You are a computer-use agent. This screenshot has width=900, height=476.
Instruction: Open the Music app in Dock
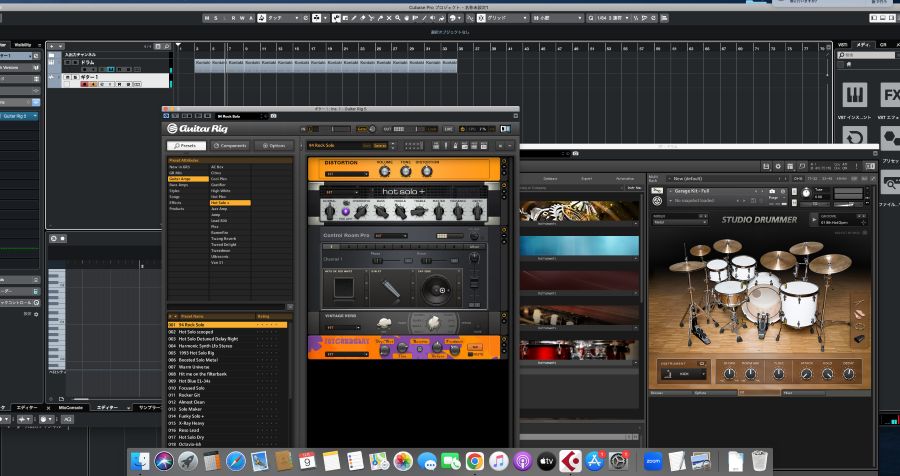pos(499,461)
